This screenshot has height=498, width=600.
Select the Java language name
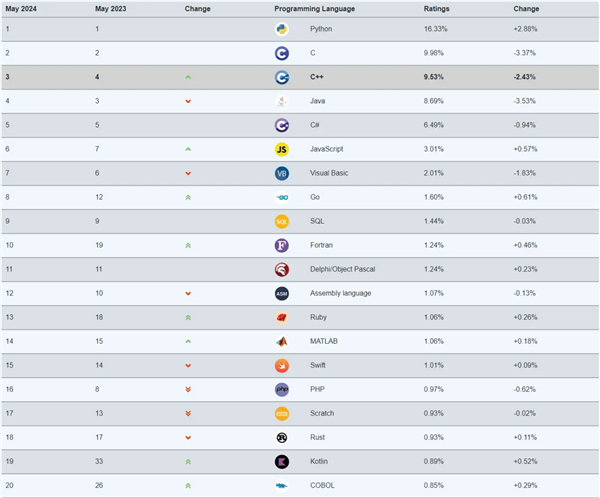(319, 101)
